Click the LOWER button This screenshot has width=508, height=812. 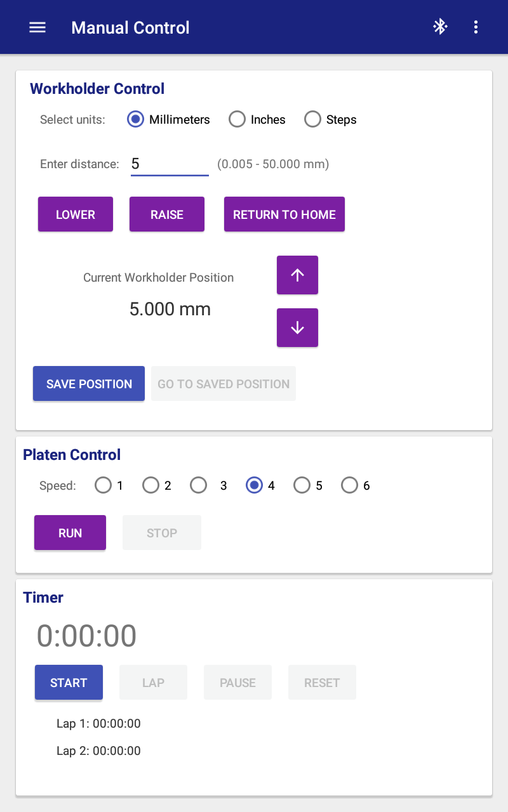click(76, 214)
